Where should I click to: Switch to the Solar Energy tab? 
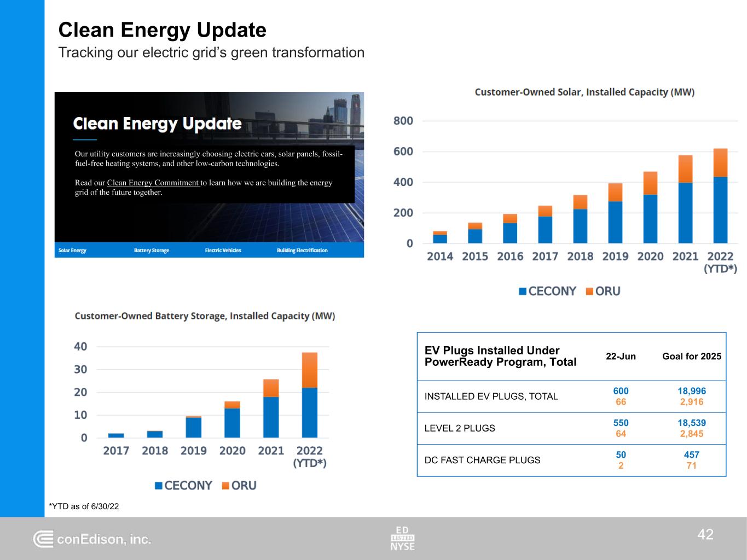point(72,250)
